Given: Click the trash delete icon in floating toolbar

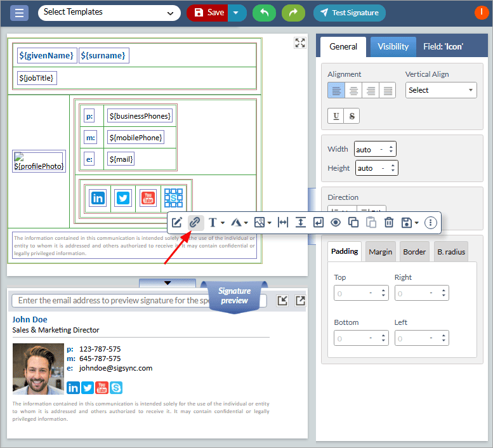Looking at the screenshot, I should (389, 223).
